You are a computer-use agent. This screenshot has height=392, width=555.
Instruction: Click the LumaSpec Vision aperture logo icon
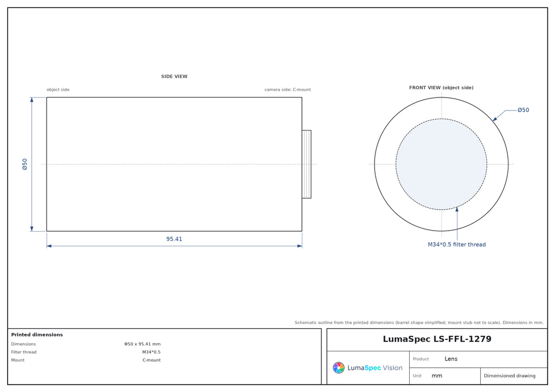(338, 368)
